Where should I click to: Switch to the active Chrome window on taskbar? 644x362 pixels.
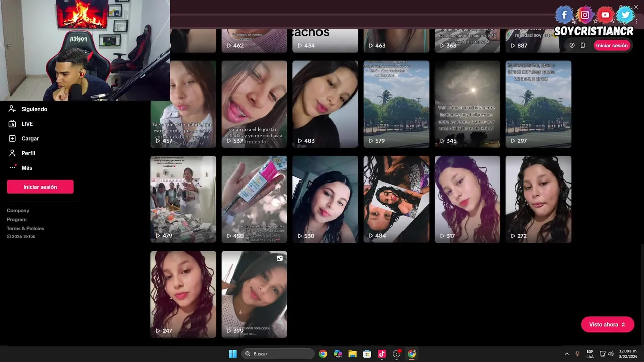click(412, 354)
